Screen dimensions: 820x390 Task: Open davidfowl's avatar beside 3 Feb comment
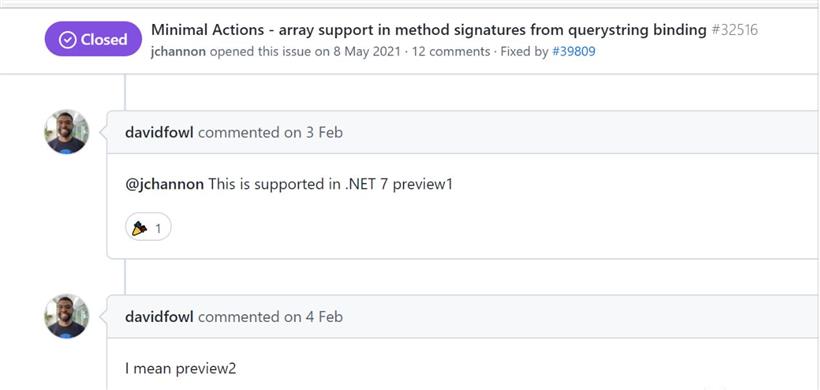[66, 132]
